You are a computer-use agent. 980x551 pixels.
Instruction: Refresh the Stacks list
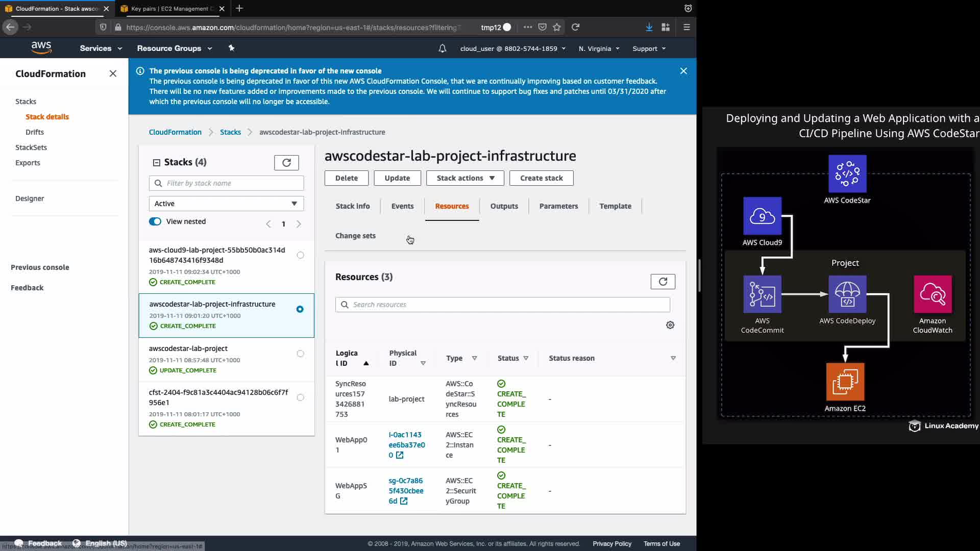[x=286, y=162]
